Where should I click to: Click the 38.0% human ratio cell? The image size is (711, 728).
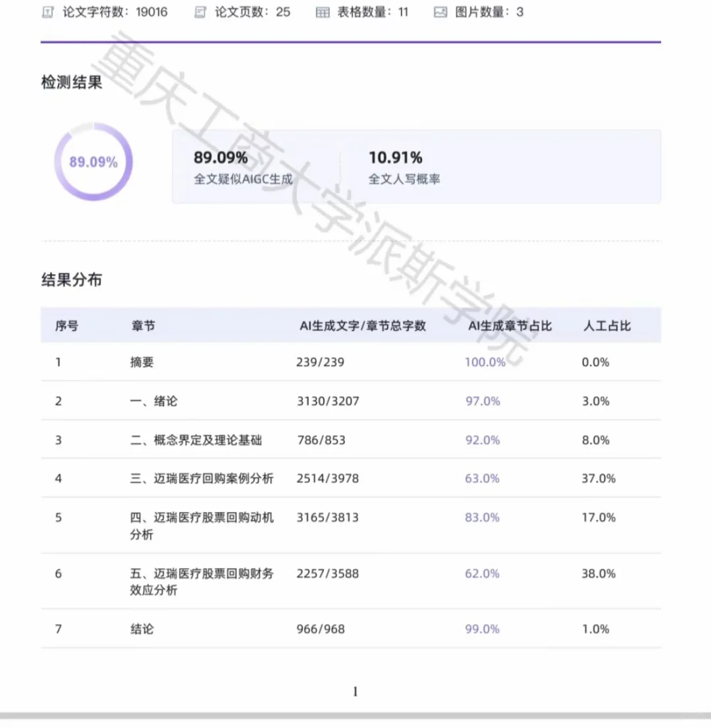(x=598, y=574)
